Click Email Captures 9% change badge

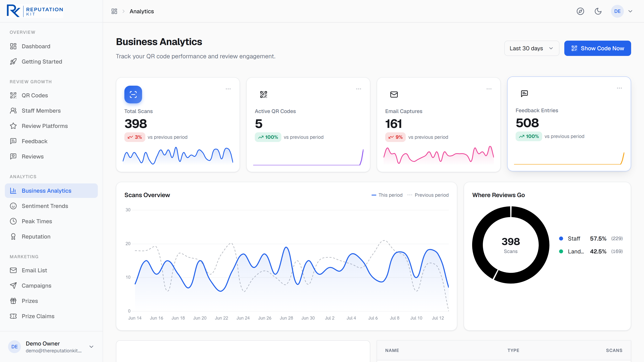pyautogui.click(x=395, y=137)
